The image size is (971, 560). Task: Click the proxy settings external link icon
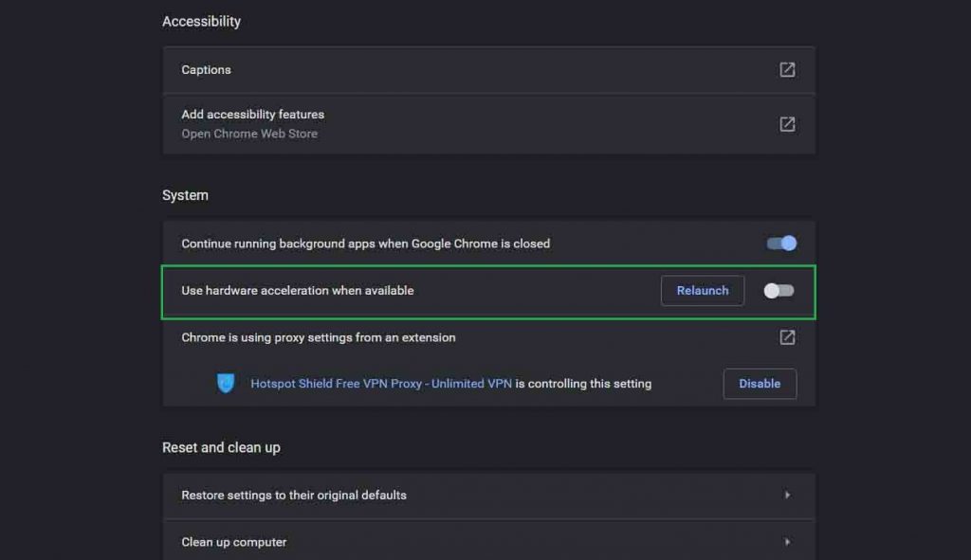click(x=786, y=336)
